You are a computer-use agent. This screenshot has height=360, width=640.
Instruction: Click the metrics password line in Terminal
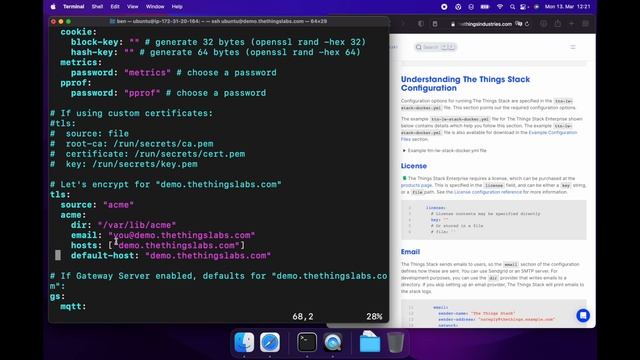pyautogui.click(x=173, y=73)
